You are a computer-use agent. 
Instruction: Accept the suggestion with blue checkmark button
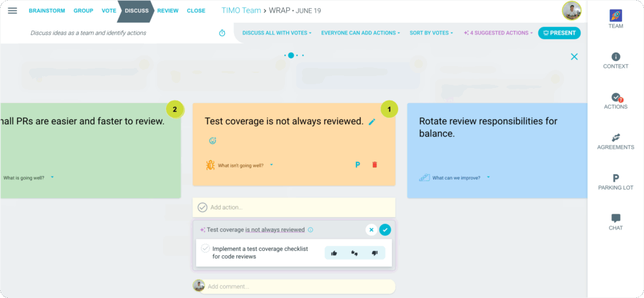(385, 230)
